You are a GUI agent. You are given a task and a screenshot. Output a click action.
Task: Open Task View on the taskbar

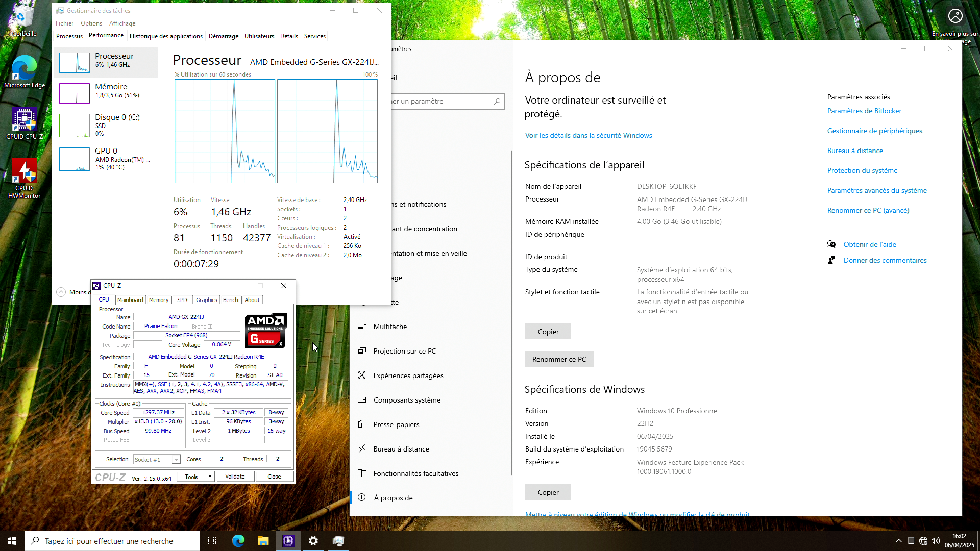click(212, 541)
